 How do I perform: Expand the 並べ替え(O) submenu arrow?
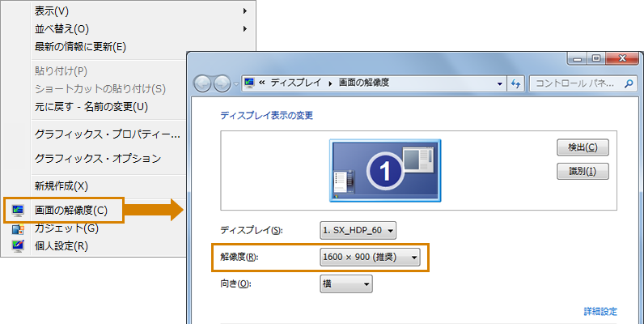[245, 29]
